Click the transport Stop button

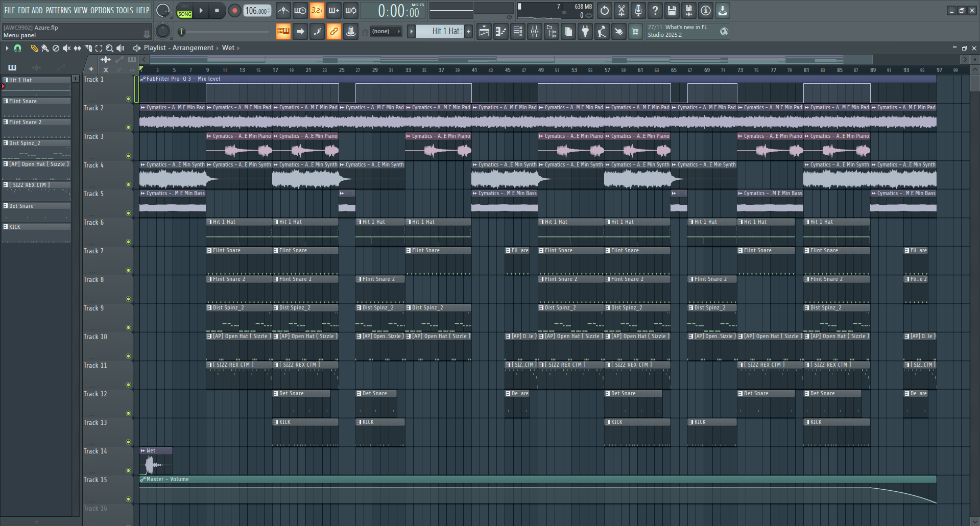[217, 10]
